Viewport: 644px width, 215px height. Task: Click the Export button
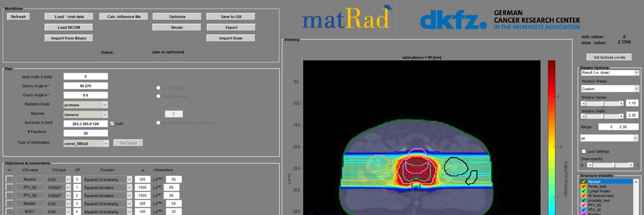[x=231, y=28]
